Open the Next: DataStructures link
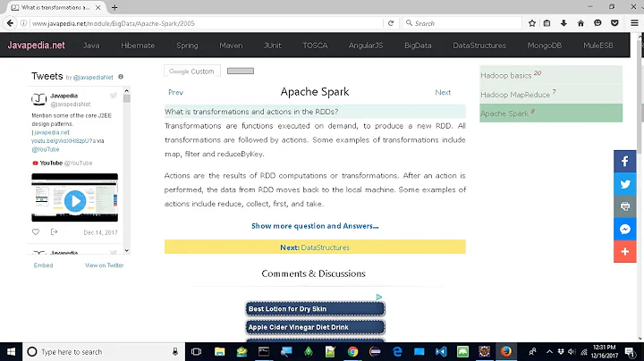Viewport: 644px width, 361px height. [315, 248]
